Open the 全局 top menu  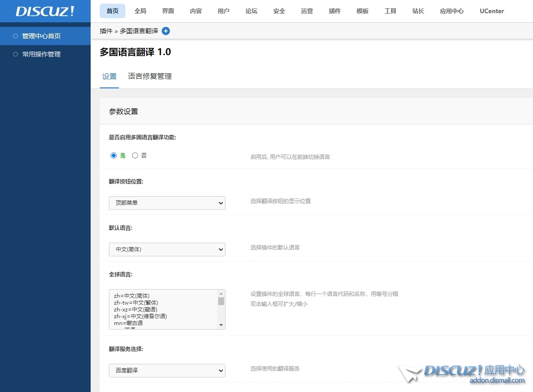[x=140, y=11]
